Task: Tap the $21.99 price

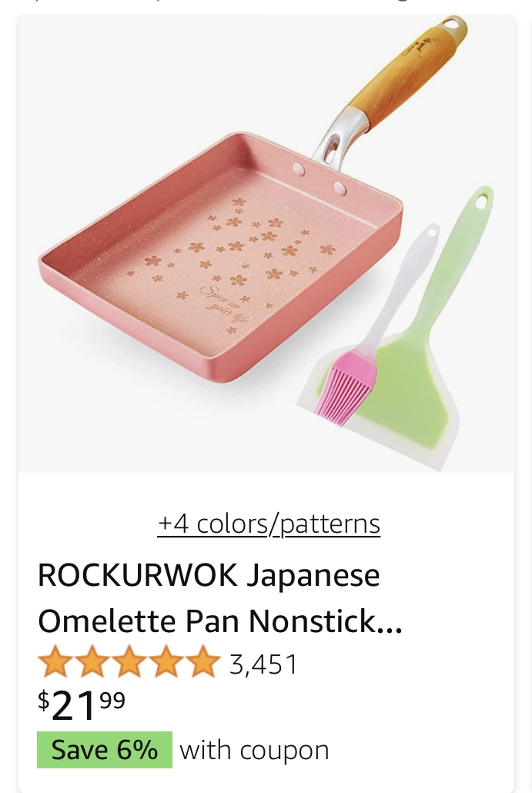Action: click(82, 705)
